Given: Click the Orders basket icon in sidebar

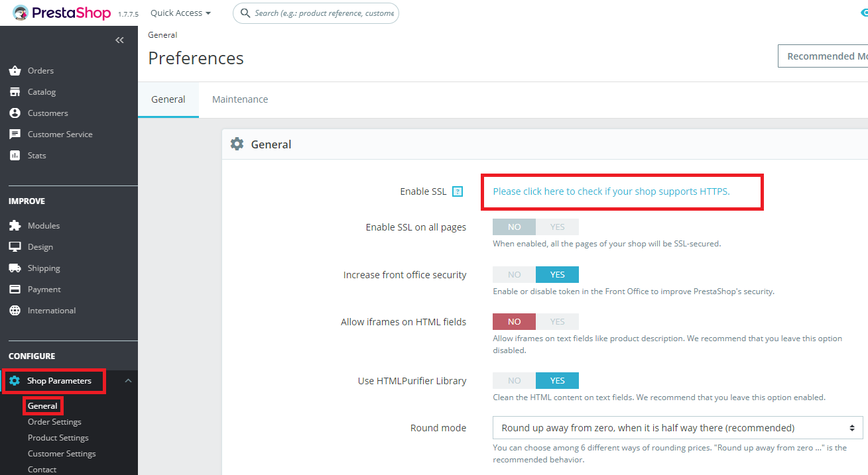Looking at the screenshot, I should (15, 71).
